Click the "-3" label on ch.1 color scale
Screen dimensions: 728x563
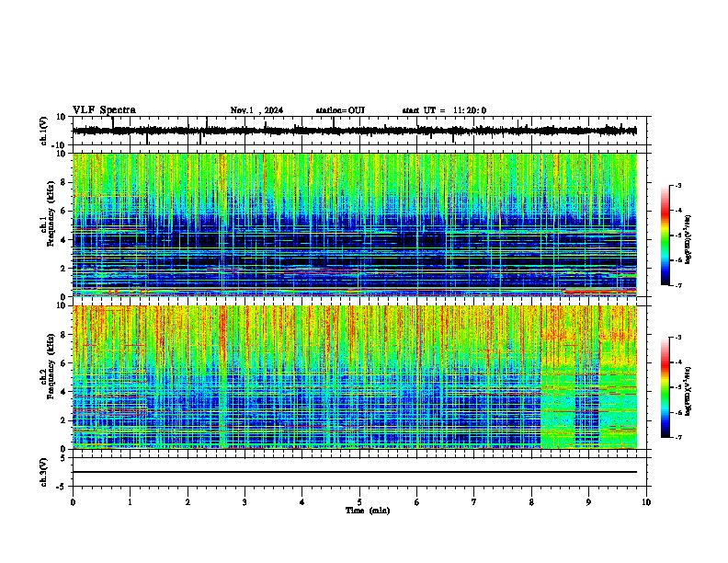click(x=678, y=186)
